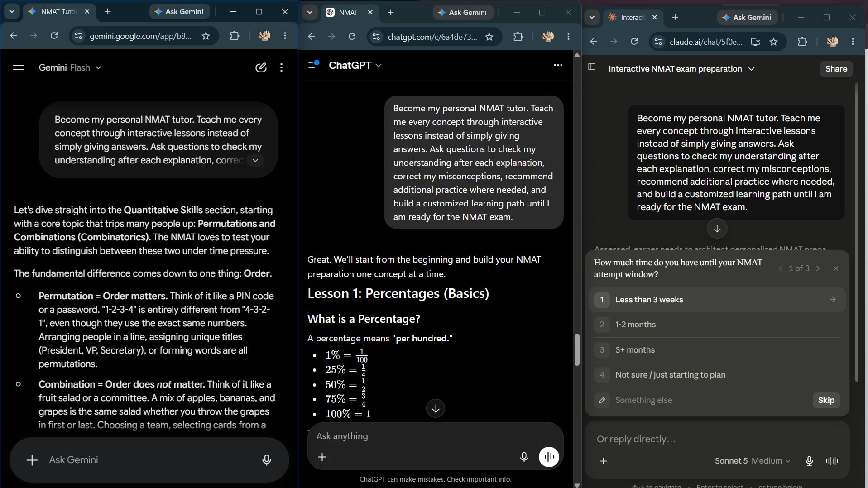The height and width of the screenshot is (488, 868).
Task: Open Gemini's hamburger main menu
Action: pos(19,67)
